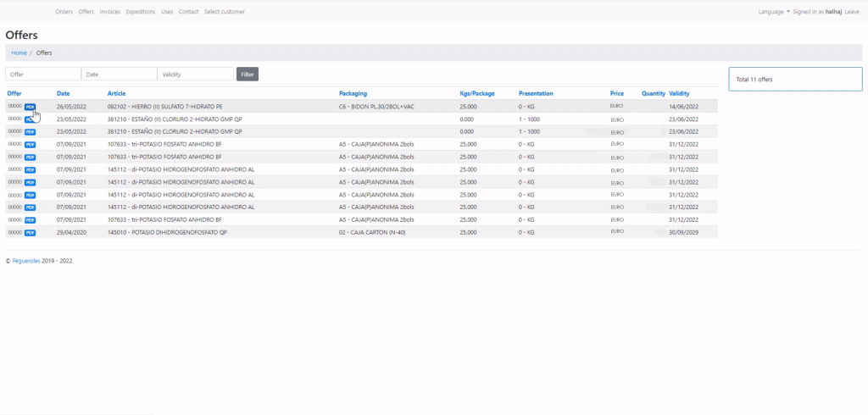Open PDF of last tri-POTASIO FOSFATO row
Viewport: 868px width, 415px height.
click(x=30, y=219)
